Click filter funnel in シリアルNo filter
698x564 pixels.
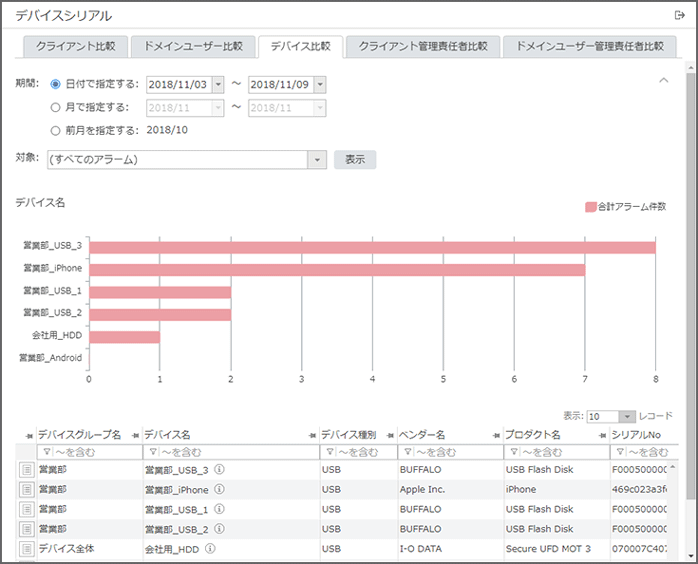(x=620, y=452)
